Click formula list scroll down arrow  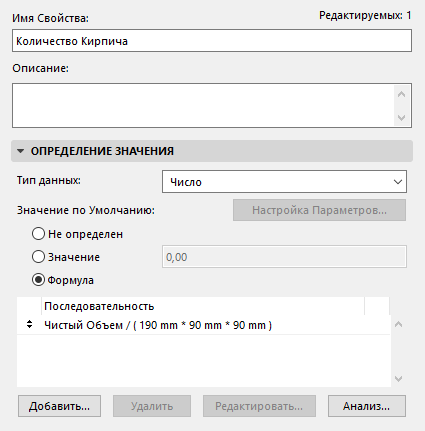tap(398, 379)
